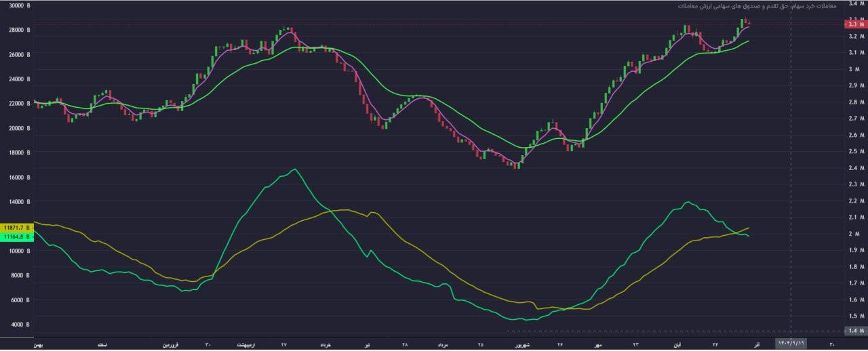Click the Persian chart title text at top
This screenshot has width=868, height=351.
(757, 6)
